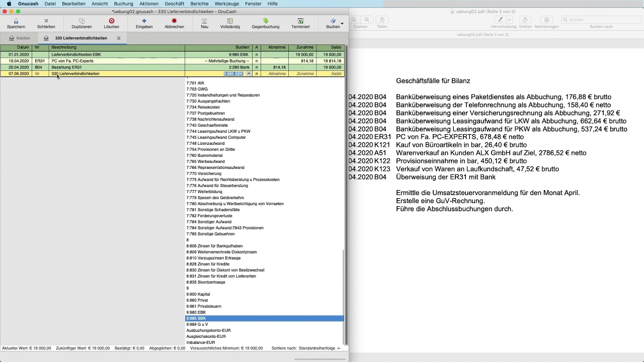Click the Teilen share icon in Preview
The image size is (644, 362).
coord(382,20)
